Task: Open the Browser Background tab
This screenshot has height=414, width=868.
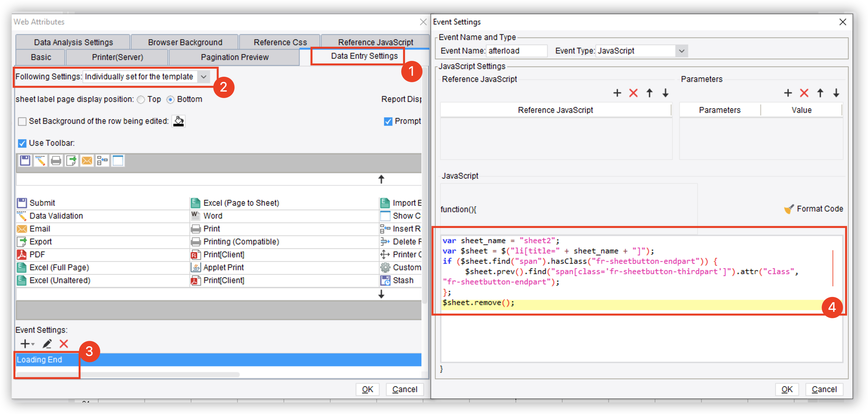Action: pos(185,42)
